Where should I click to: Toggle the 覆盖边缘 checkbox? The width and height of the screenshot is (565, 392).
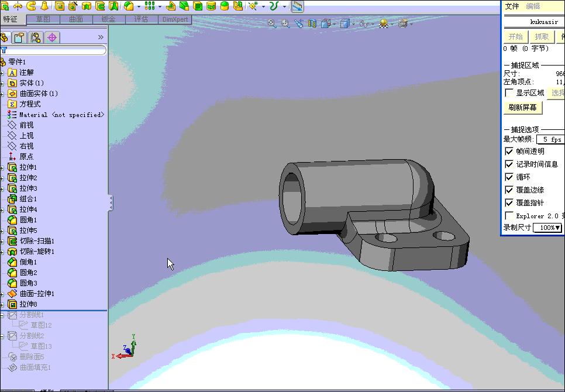pyautogui.click(x=509, y=190)
